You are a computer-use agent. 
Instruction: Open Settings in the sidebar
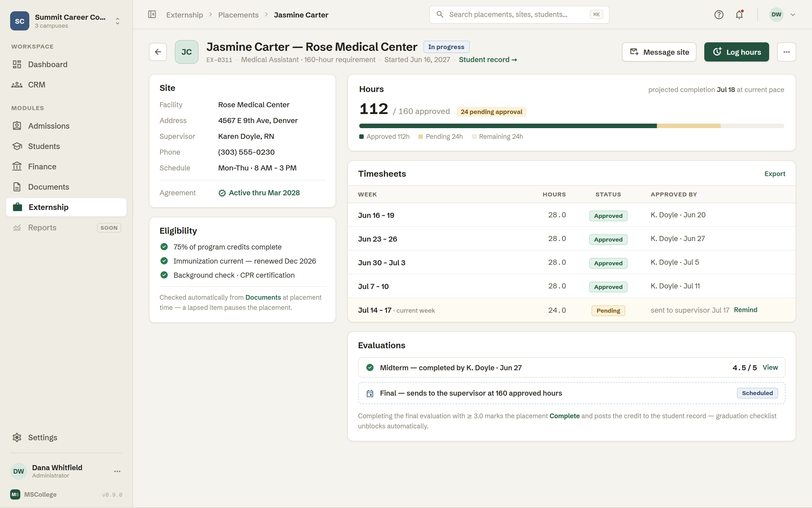[x=66, y=437]
